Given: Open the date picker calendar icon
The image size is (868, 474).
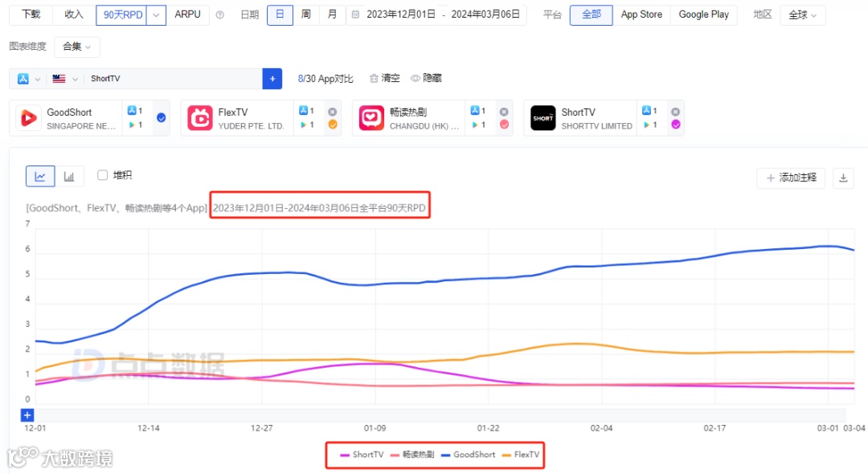Looking at the screenshot, I should click(355, 14).
